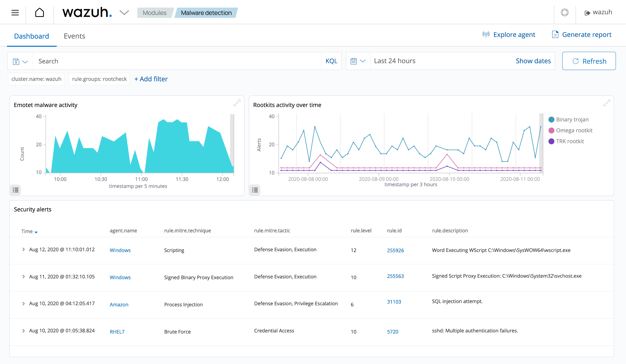
Task: Toggle the Omega rootkit legend series
Action: pyautogui.click(x=574, y=131)
